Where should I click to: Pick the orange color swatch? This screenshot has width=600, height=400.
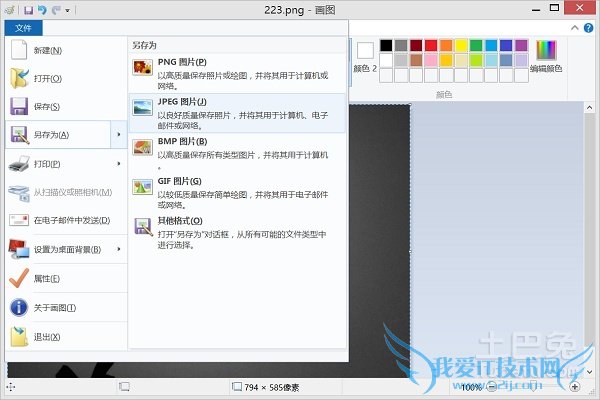(446, 45)
